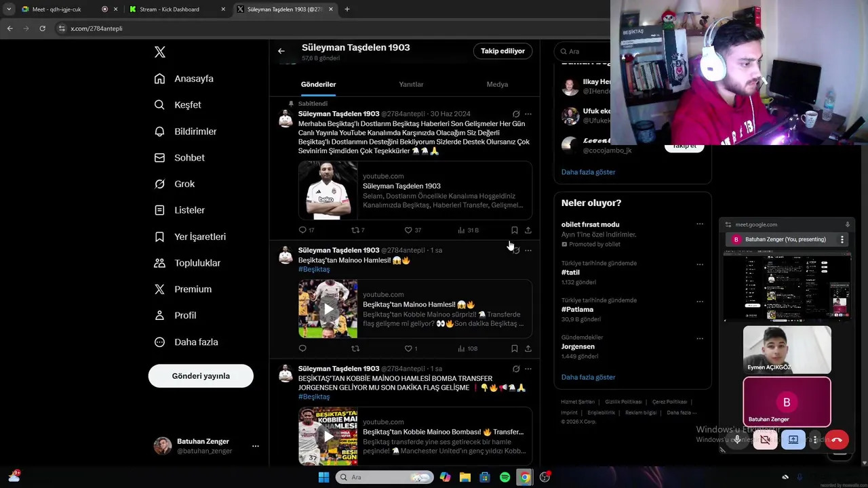This screenshot has height=488, width=868.
Task: Click Grok icon on KOBBİE MAİNOO HAMLESİ post
Action: pos(516,369)
